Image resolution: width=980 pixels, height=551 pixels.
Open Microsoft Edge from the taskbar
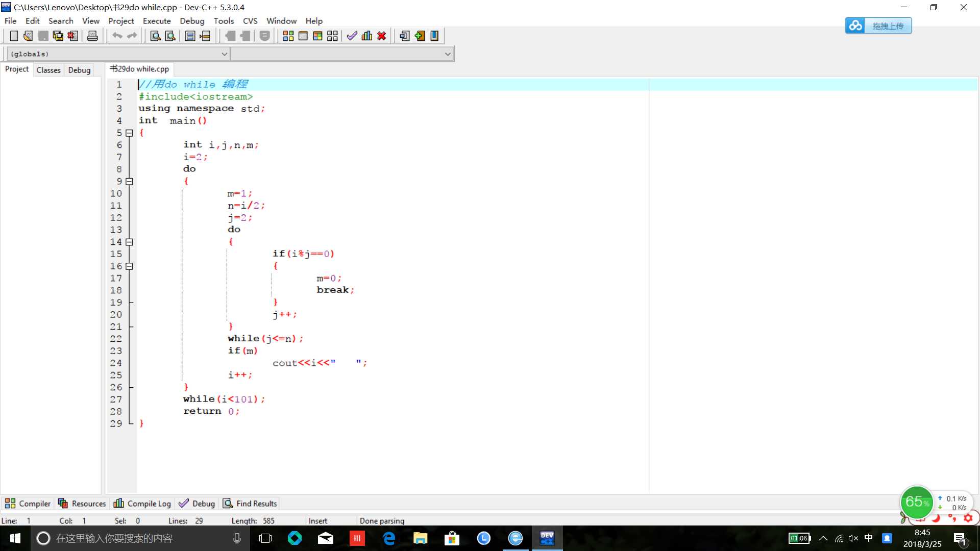click(x=389, y=538)
